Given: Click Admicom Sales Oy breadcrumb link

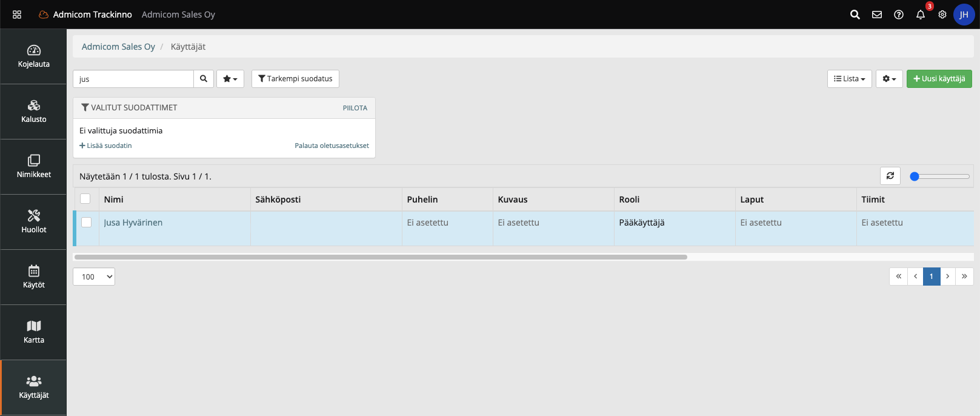Looking at the screenshot, I should point(118,47).
